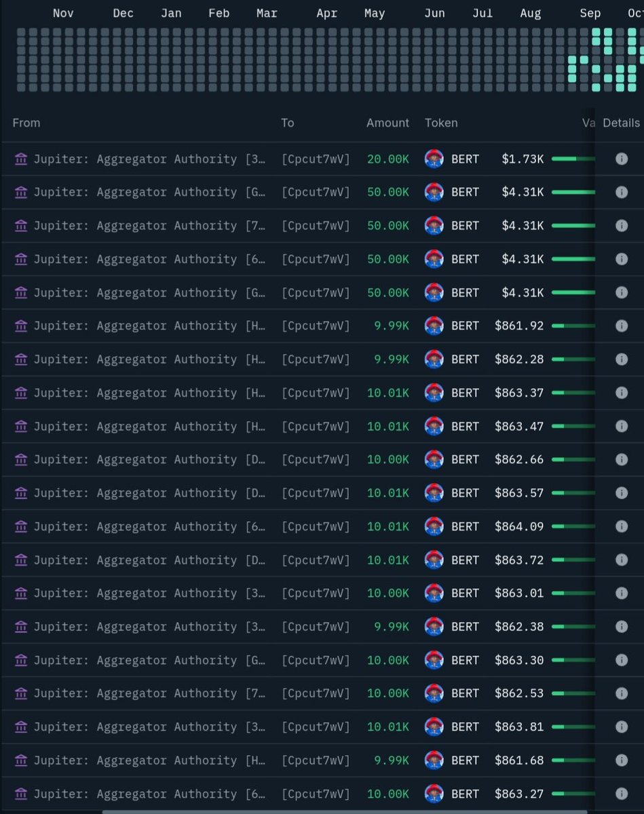
Task: Click bank entity icon on $861.92 row
Action: pyautogui.click(x=21, y=326)
